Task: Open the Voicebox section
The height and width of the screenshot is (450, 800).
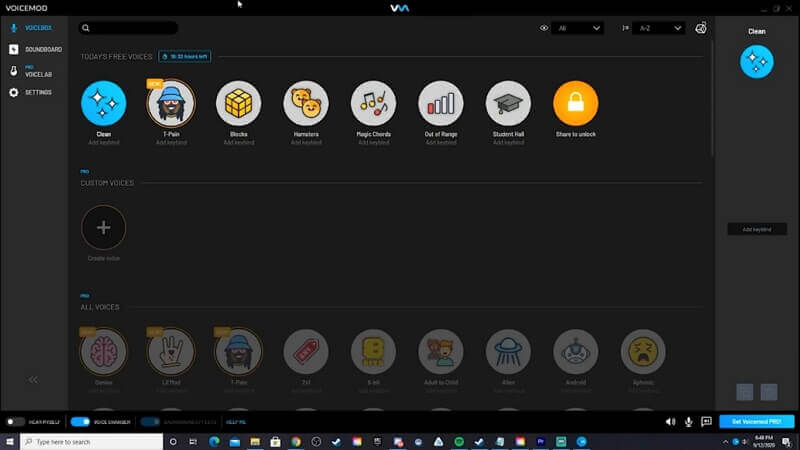Action: [x=33, y=28]
